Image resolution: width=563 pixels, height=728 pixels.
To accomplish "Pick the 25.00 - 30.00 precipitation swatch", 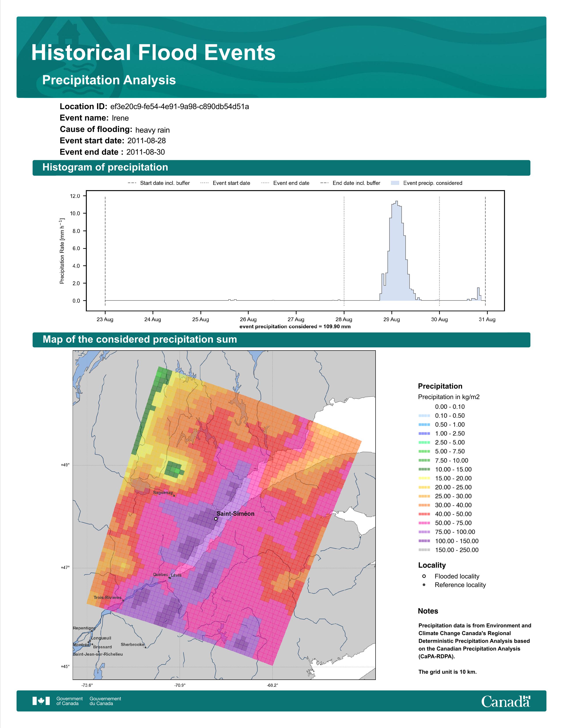I will point(424,496).
